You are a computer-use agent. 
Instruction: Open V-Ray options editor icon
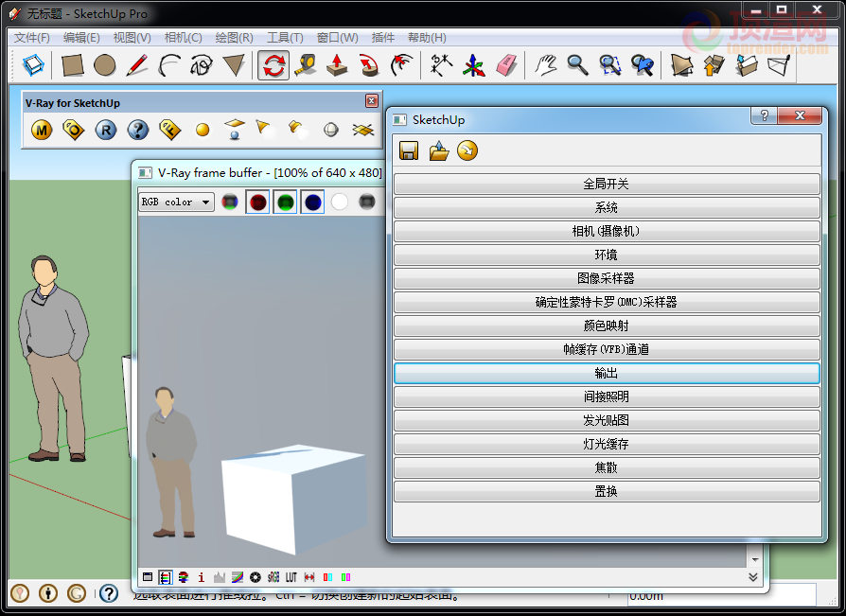click(x=74, y=130)
